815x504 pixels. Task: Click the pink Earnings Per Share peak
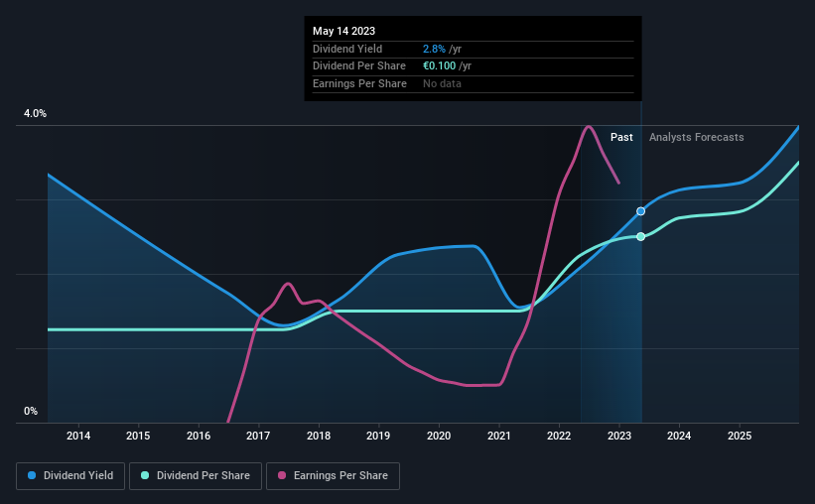[588, 126]
